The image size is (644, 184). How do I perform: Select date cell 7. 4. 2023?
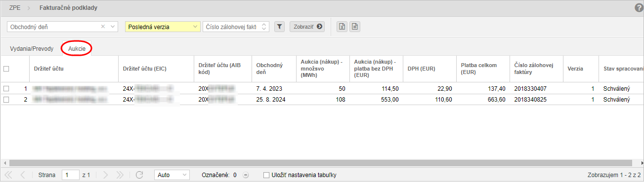pyautogui.click(x=269, y=89)
